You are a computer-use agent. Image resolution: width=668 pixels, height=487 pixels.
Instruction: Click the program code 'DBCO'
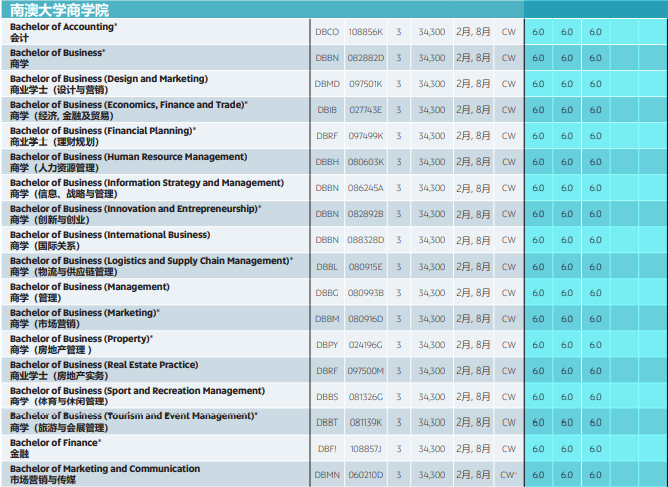click(327, 32)
